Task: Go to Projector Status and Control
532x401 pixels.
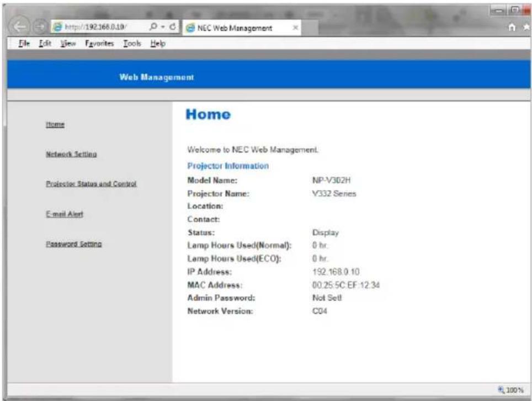Action: tap(91, 184)
